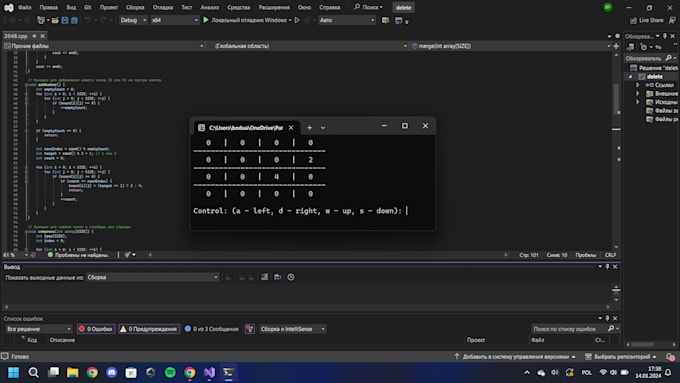Click the clock icon in Output toolbar

[291, 277]
